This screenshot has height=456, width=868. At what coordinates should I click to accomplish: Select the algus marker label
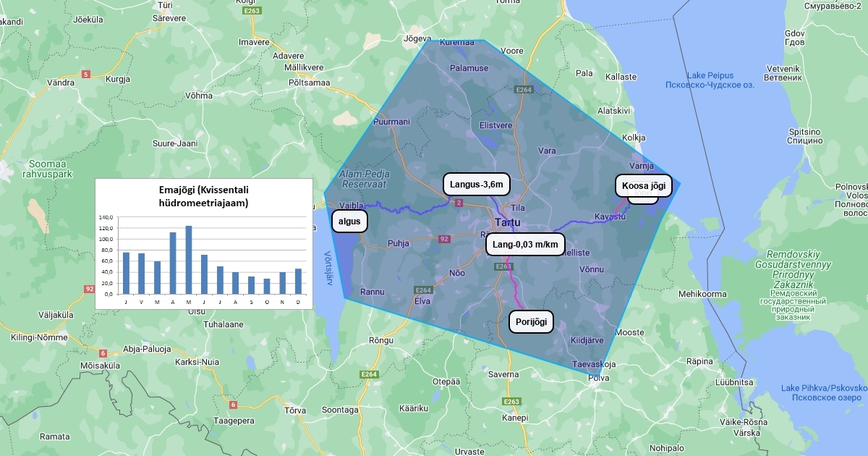349,221
